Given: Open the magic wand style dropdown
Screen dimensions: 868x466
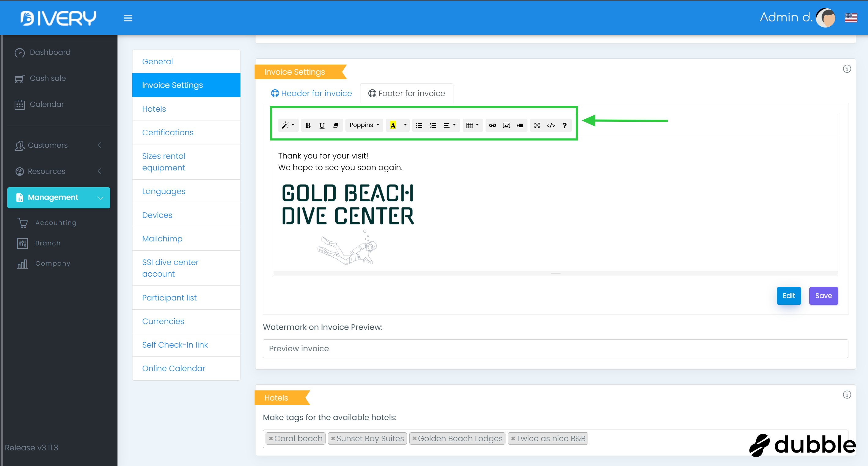Looking at the screenshot, I should point(288,125).
